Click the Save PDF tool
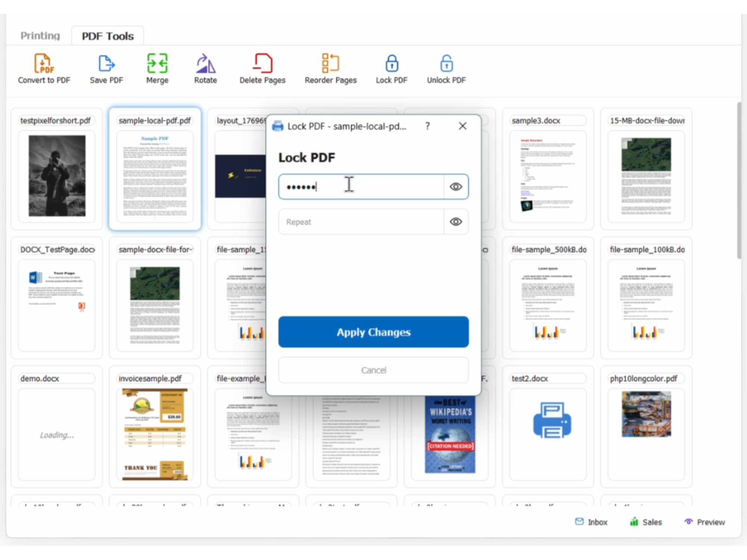 106,68
